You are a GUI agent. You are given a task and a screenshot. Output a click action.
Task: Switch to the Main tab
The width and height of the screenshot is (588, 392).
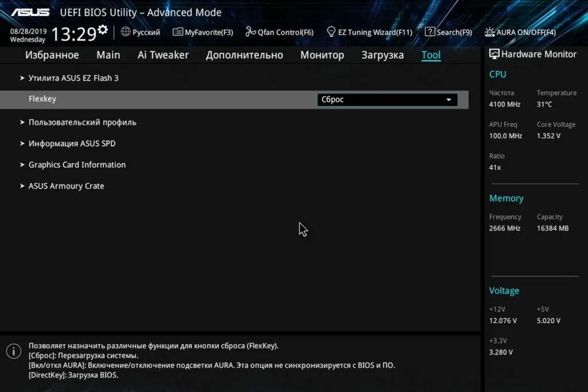click(109, 55)
